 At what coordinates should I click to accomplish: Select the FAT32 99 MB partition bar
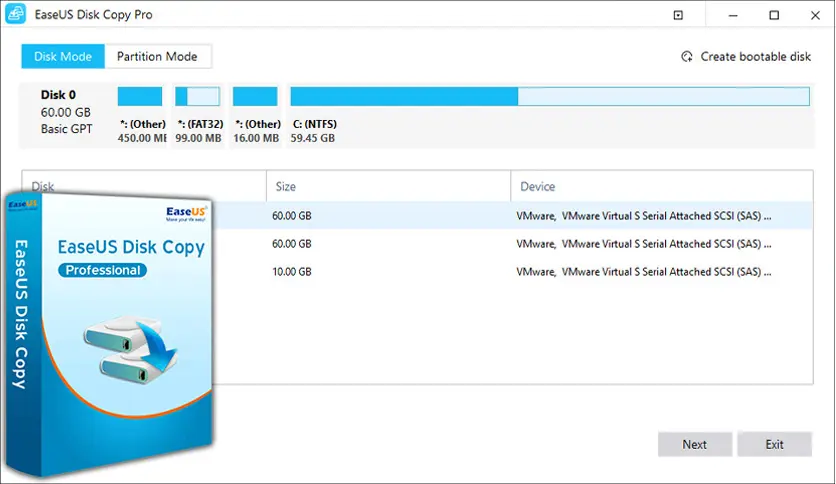[x=197, y=97]
